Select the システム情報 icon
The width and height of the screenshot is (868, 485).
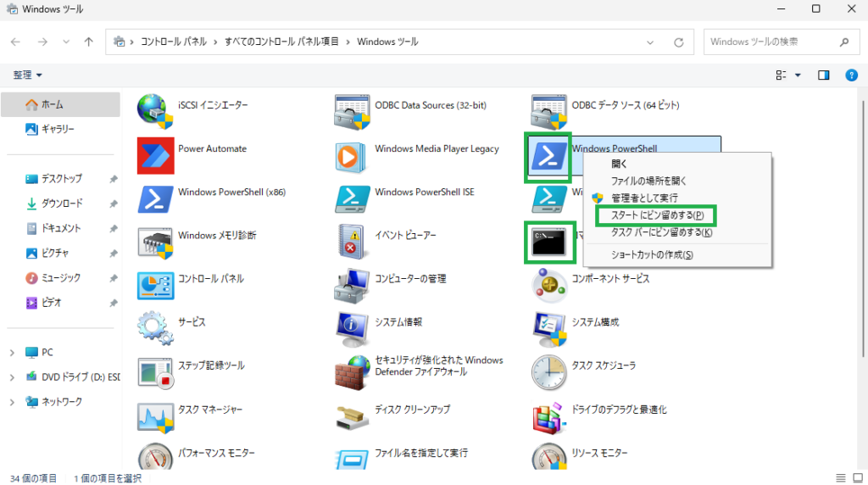coord(352,329)
